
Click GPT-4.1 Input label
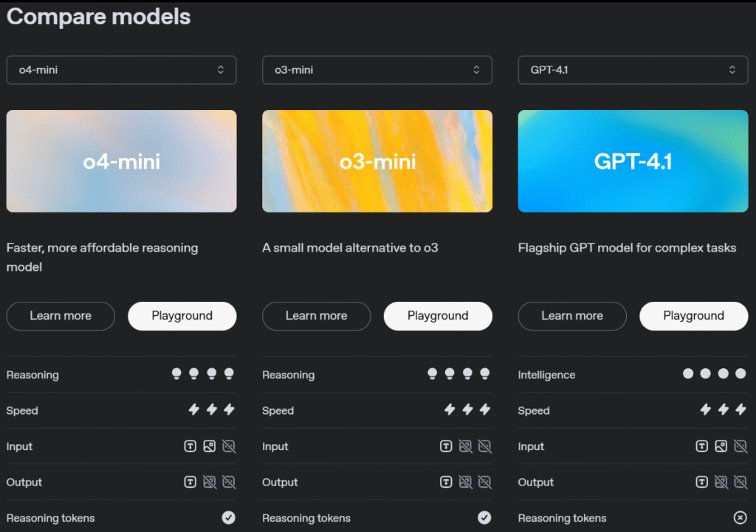[531, 446]
